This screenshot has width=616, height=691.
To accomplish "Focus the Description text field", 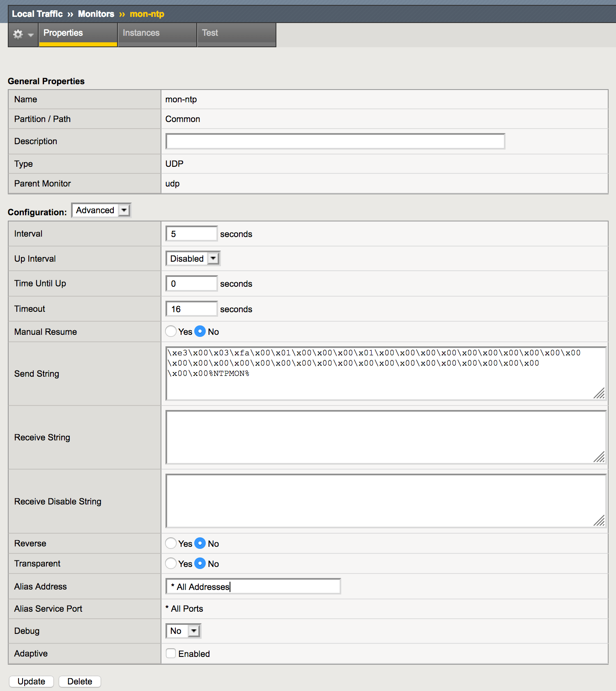I will [x=335, y=141].
